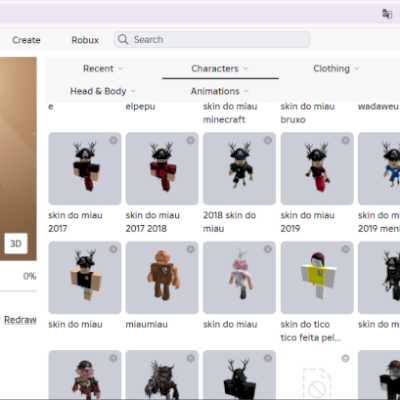Select the black-shirt skin do miau thumbnail

[85, 278]
